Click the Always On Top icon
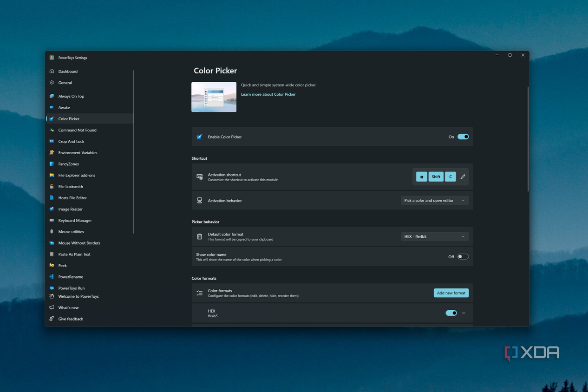The image size is (588, 392). click(52, 96)
